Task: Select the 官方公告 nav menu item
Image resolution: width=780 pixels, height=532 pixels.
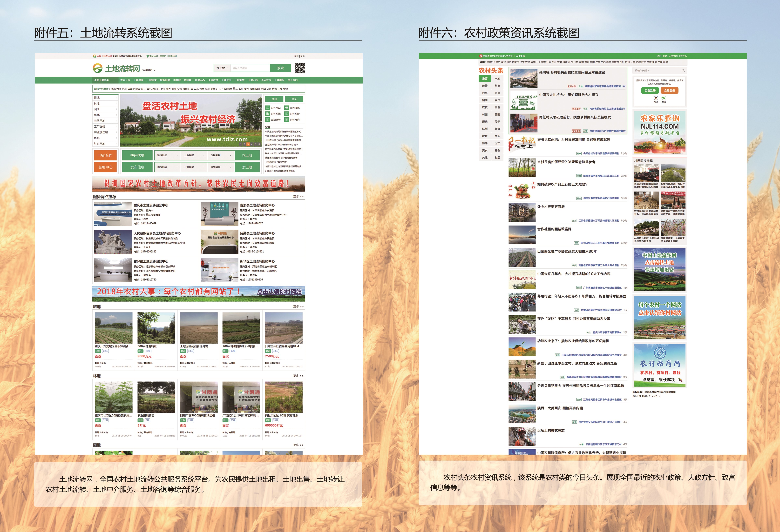Action: point(125,80)
